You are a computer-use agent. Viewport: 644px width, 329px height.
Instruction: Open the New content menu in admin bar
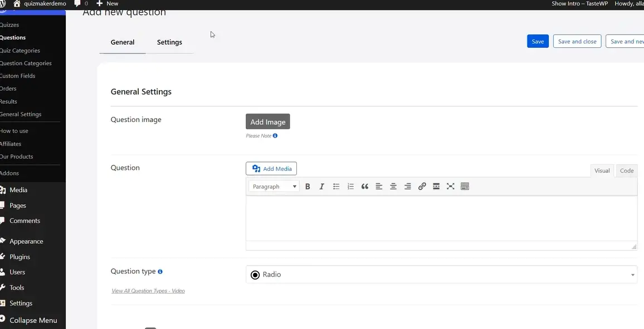108,4
